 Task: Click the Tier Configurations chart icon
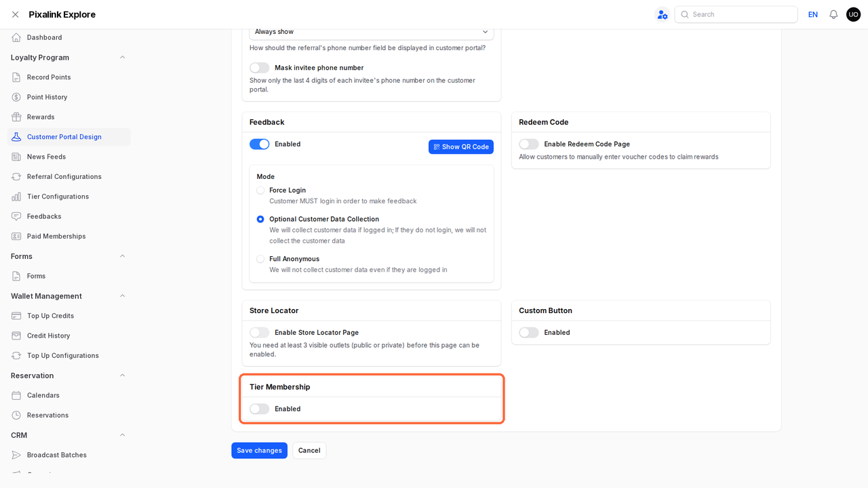[16, 197]
